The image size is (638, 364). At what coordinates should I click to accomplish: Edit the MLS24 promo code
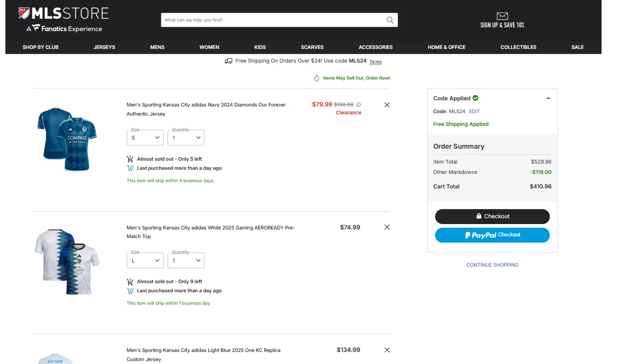tap(474, 111)
